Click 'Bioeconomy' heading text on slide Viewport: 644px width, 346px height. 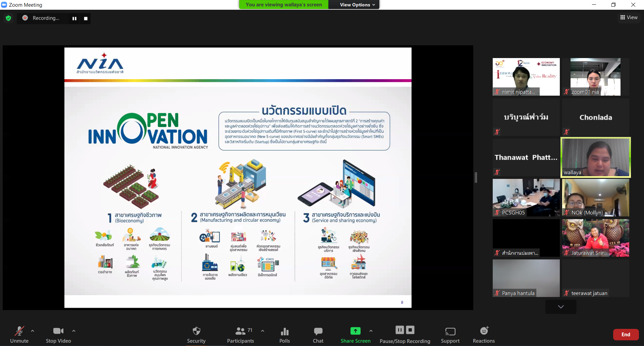point(129,221)
